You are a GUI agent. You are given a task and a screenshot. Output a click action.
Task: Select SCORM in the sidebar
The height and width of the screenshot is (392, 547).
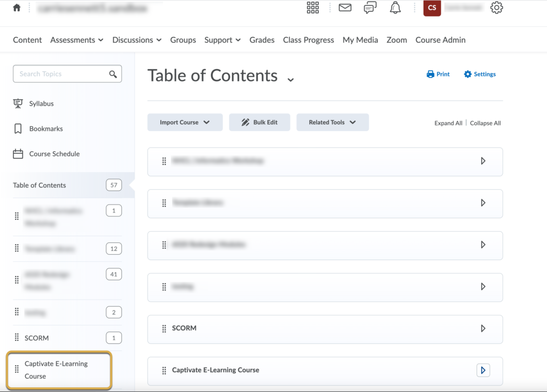click(37, 338)
